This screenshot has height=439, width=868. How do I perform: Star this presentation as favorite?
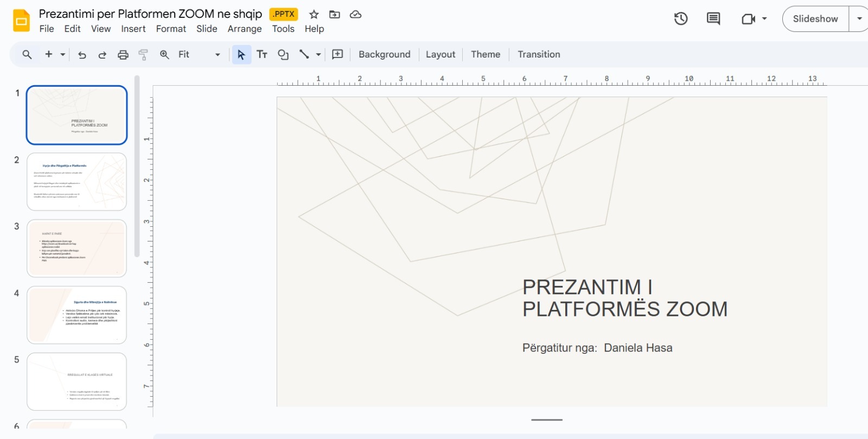tap(314, 15)
